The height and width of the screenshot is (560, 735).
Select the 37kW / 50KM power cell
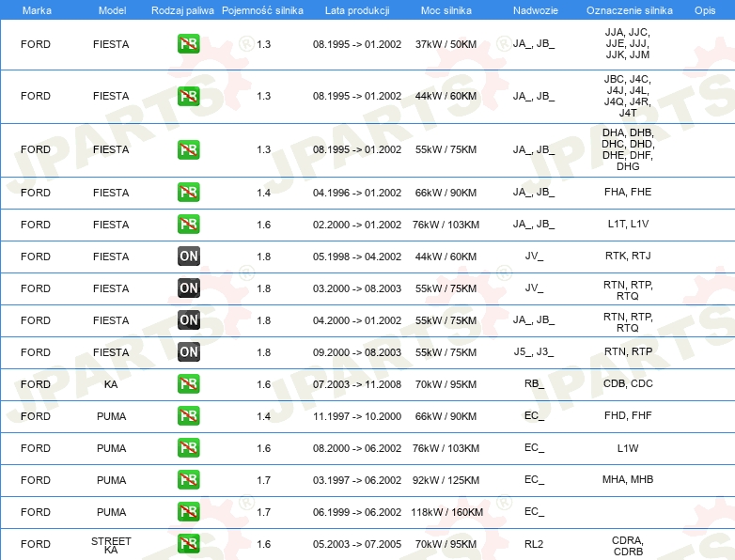(446, 44)
